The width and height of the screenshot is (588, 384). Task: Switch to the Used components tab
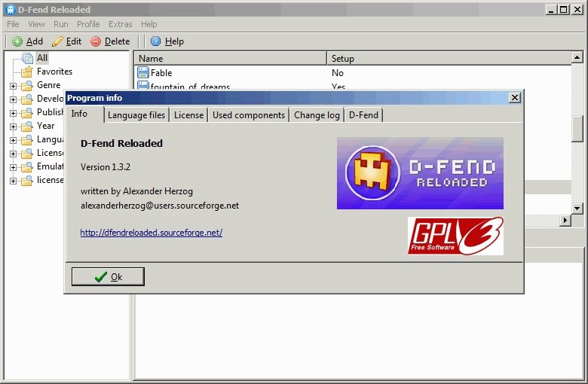[x=249, y=115]
